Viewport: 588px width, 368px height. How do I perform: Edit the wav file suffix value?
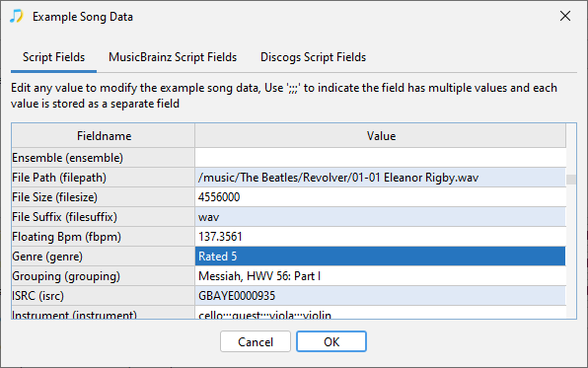(381, 217)
